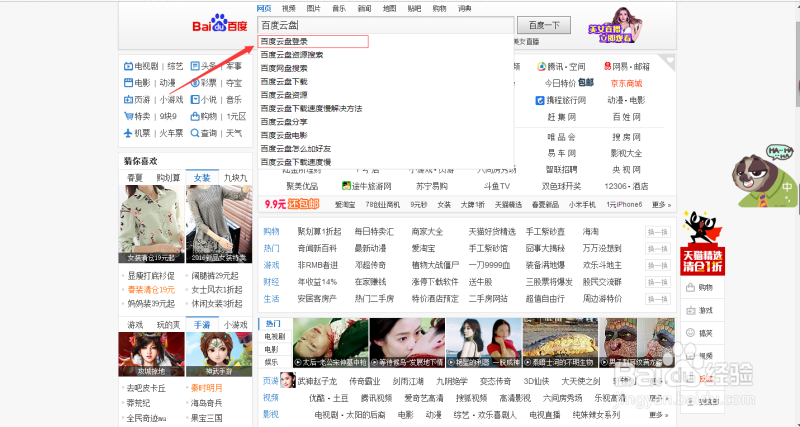
Task: Click the 特卖 shopping cart icon
Action: 128,116
